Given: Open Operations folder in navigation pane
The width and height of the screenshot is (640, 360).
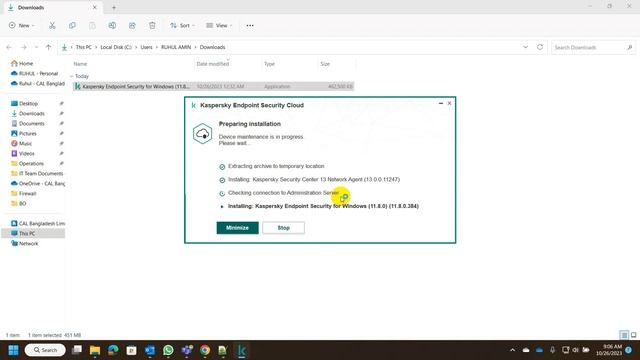Looking at the screenshot, I should (27, 164).
